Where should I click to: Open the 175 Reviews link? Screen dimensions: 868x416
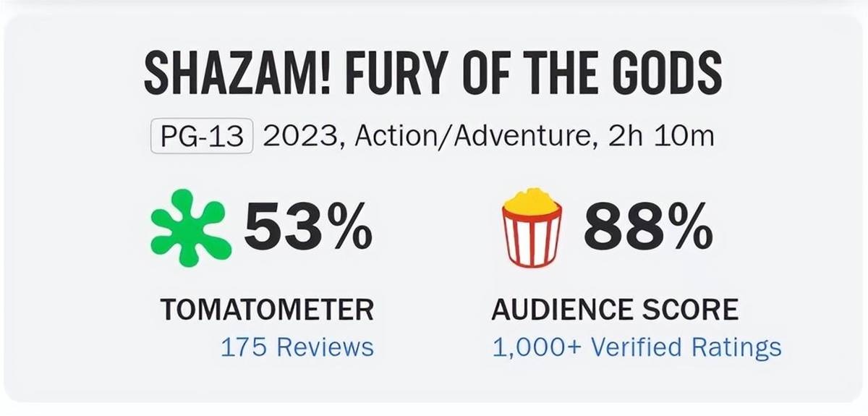click(x=297, y=347)
